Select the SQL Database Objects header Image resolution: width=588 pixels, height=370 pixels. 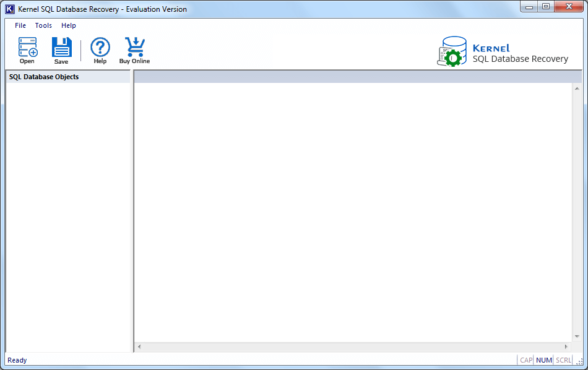(68, 77)
